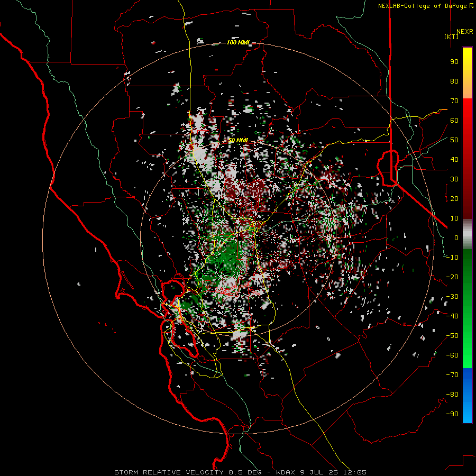Screen dimensions: 476x476
Task: Click the 70 value on the velocity scale
Action: click(454, 101)
